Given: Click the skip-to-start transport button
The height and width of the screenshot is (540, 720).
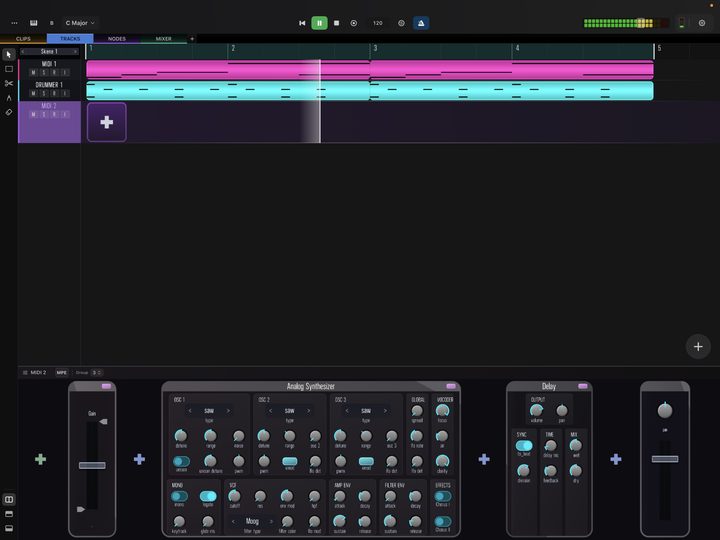Looking at the screenshot, I should pos(302,23).
